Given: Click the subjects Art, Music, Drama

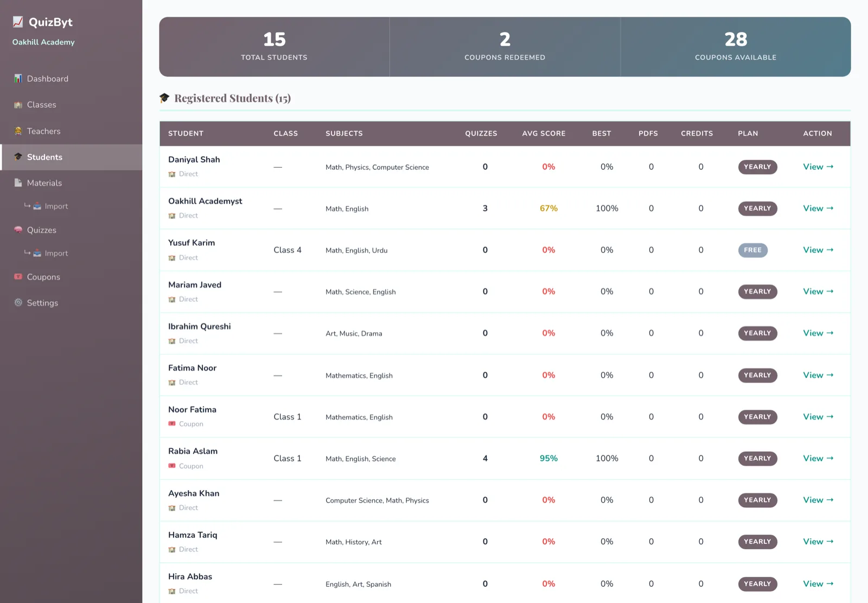Looking at the screenshot, I should [x=354, y=334].
